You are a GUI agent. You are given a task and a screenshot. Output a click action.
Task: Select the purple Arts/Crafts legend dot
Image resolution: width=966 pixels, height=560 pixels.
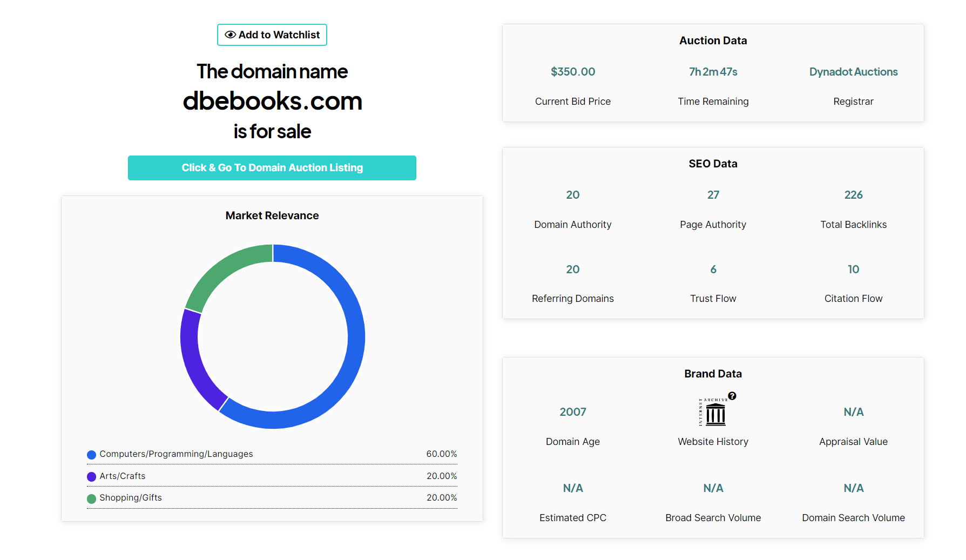pos(91,477)
